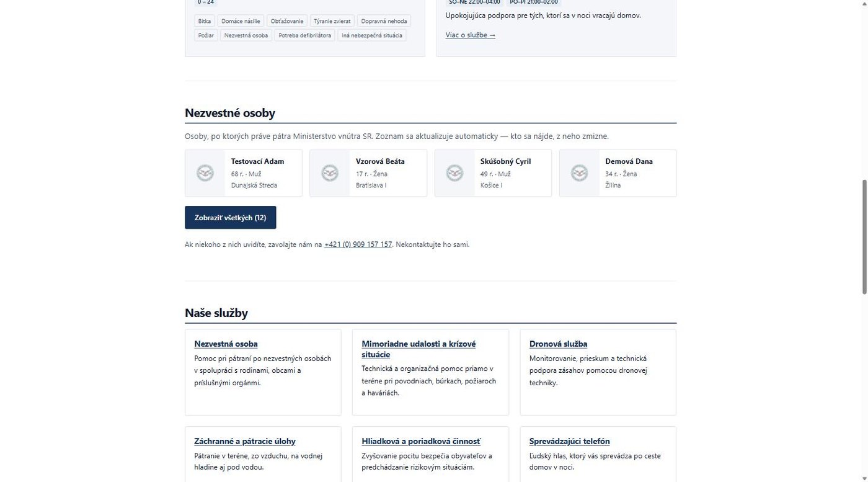Image resolution: width=868 pixels, height=482 pixels.
Task: Call the +421 (0) 909 157 157 link
Action: click(358, 244)
